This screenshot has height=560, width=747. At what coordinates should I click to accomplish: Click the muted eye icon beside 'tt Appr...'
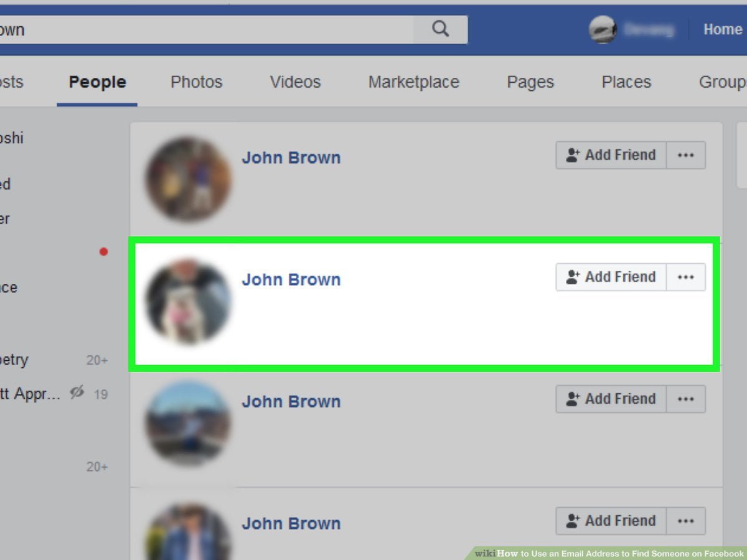[77, 393]
